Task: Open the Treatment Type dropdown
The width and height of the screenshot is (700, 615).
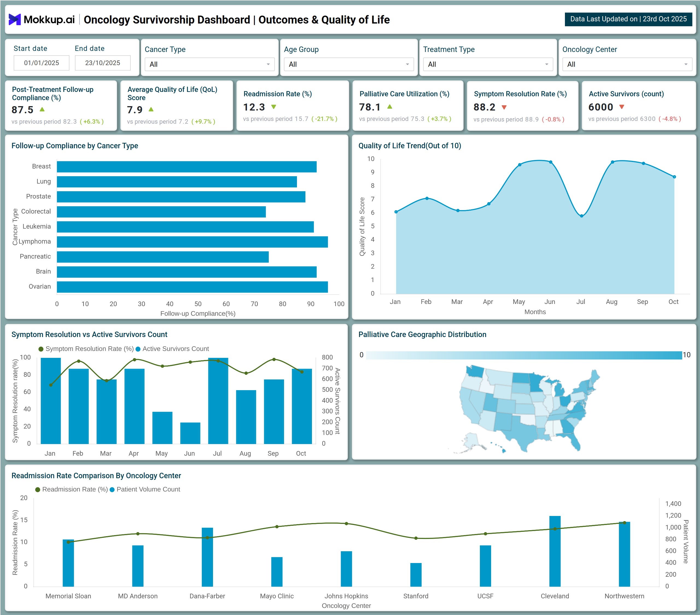Action: coord(488,64)
